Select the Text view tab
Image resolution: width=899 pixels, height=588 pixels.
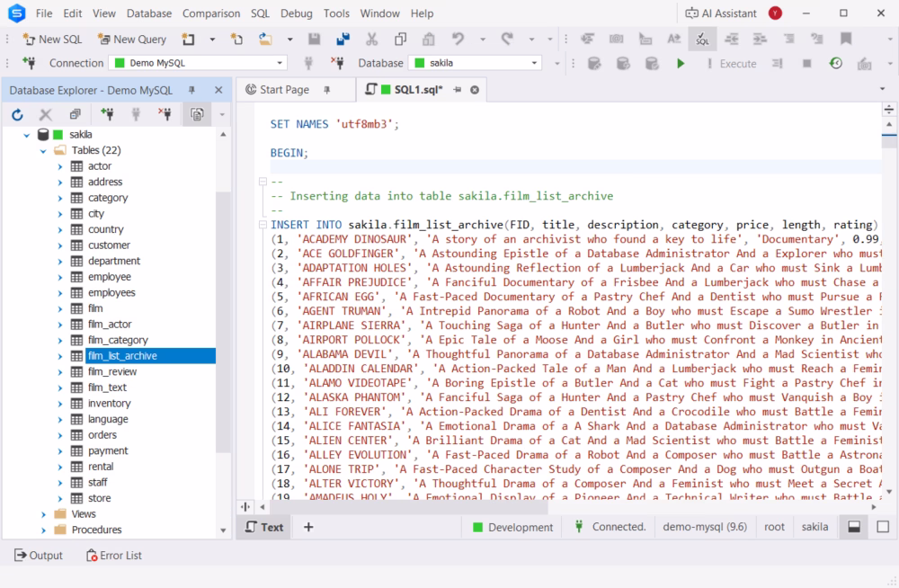[264, 527]
